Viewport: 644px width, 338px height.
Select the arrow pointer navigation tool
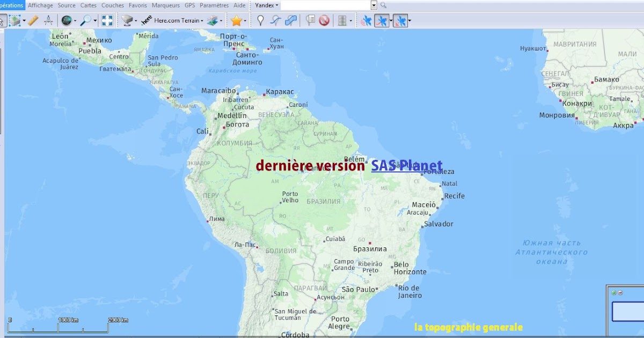point(3,21)
